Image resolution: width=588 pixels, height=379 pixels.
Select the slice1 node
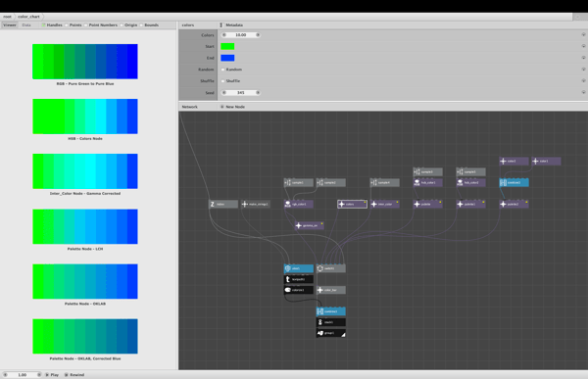(299, 268)
